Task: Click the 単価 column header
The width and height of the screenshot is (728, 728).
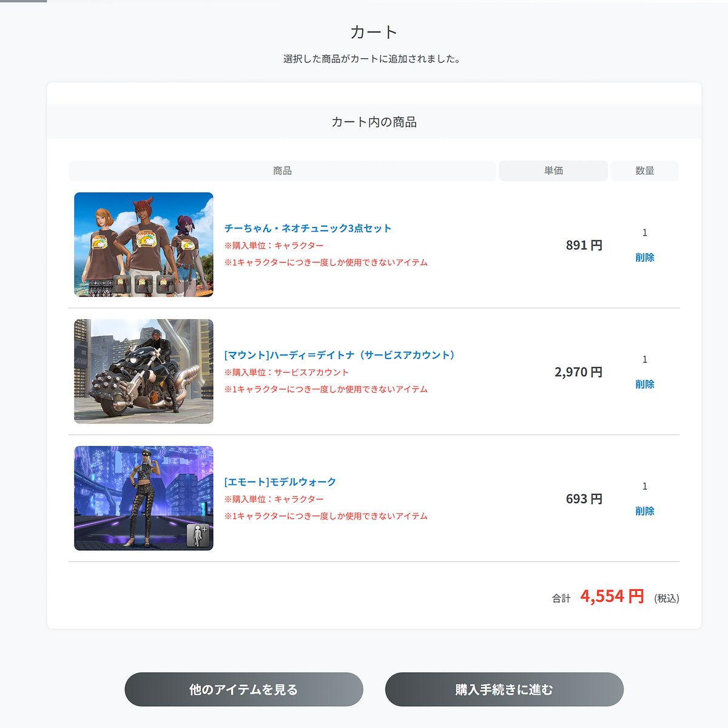Action: (553, 170)
